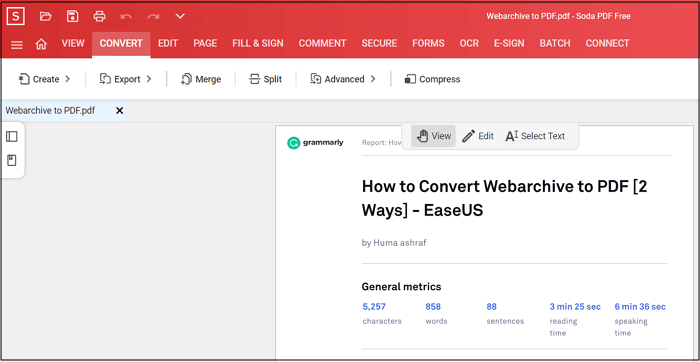The height and width of the screenshot is (362, 700).
Task: Enable Select Text mode
Action: (x=535, y=136)
